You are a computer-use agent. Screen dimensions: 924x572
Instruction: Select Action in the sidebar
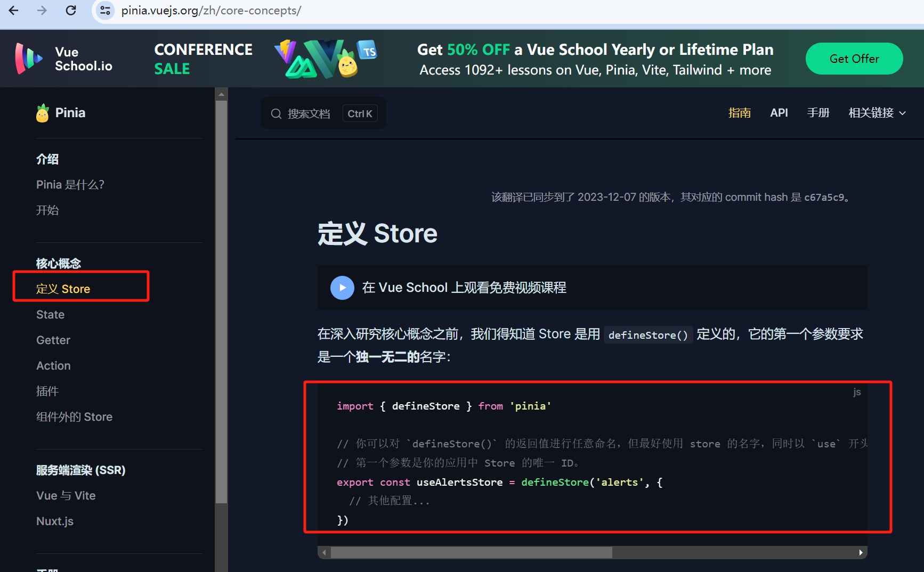click(x=53, y=365)
